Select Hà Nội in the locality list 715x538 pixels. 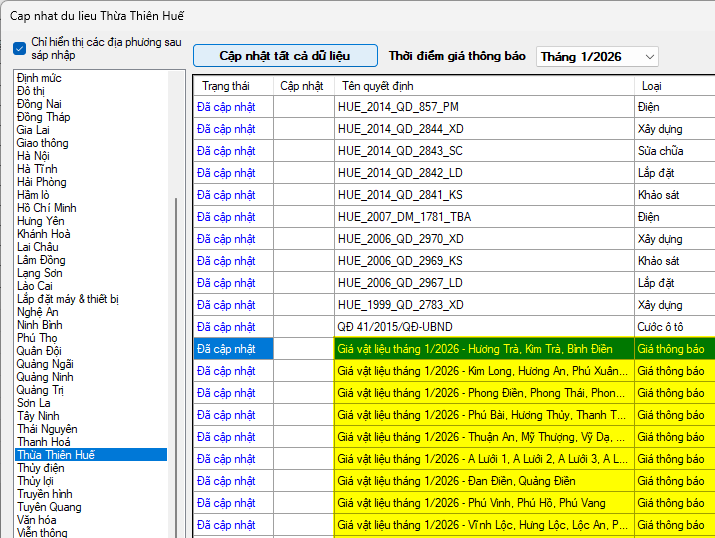pyautogui.click(x=33, y=156)
